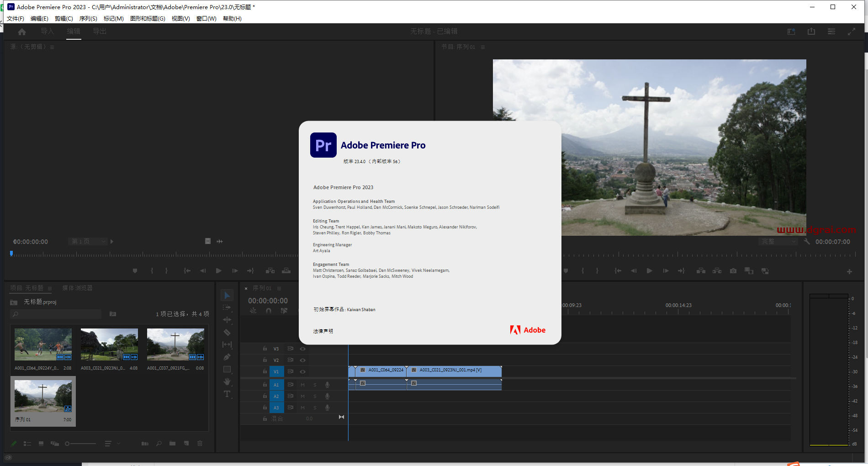Click the 导出 workspace button
The image size is (868, 466).
[x=100, y=31]
